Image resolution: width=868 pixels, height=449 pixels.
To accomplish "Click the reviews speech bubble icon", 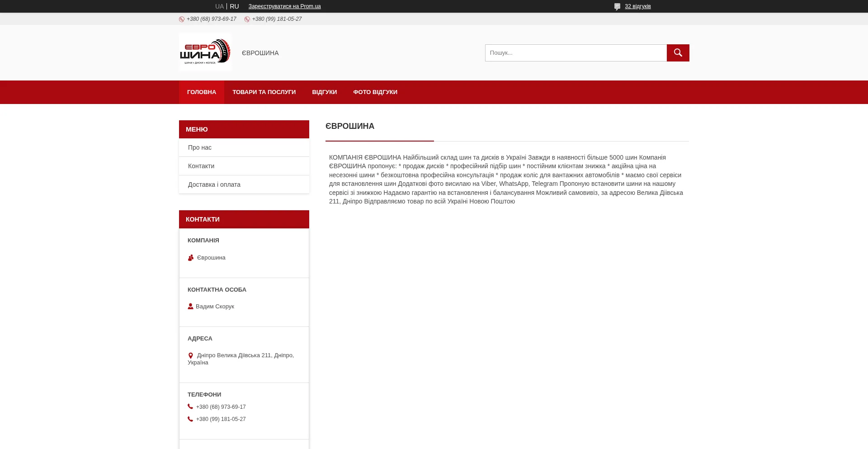I will click(x=617, y=7).
